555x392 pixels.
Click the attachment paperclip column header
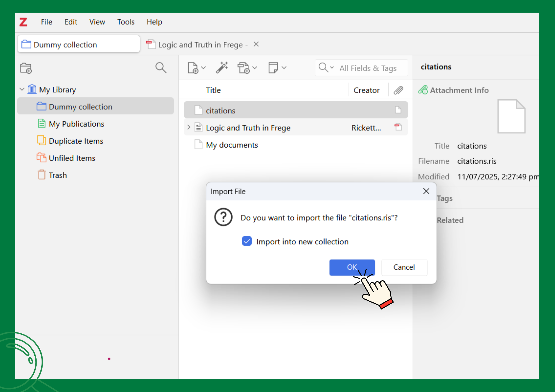[x=398, y=90]
